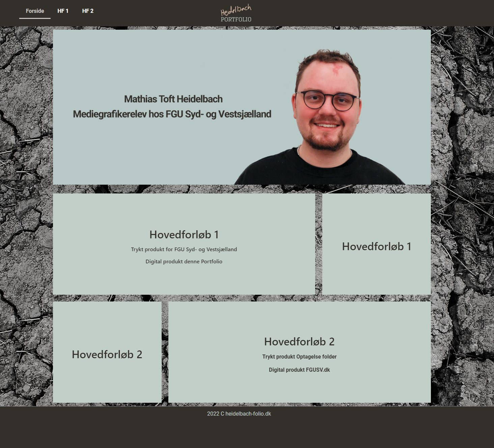Click the PORTFOLIO word in the logo
Screen dimensions: 494x448
pyautogui.click(x=236, y=20)
